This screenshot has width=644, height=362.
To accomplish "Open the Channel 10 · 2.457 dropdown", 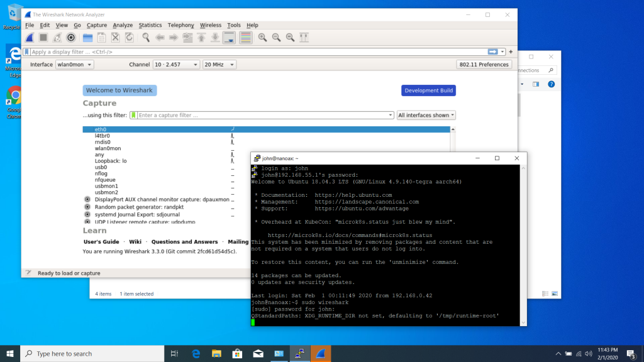I will (176, 65).
